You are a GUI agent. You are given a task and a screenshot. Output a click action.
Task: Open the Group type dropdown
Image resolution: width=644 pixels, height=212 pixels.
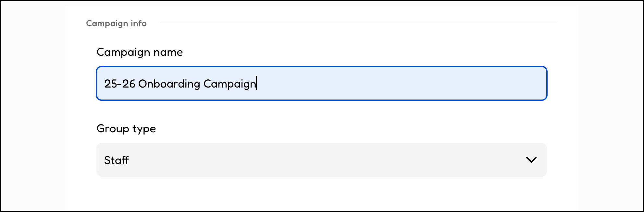coord(321,160)
